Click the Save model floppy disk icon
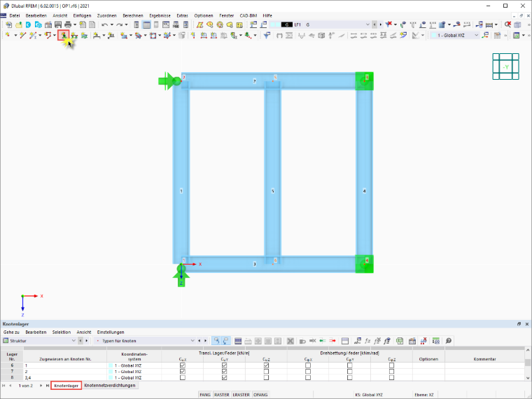This screenshot has height=399, width=532. tap(58, 24)
